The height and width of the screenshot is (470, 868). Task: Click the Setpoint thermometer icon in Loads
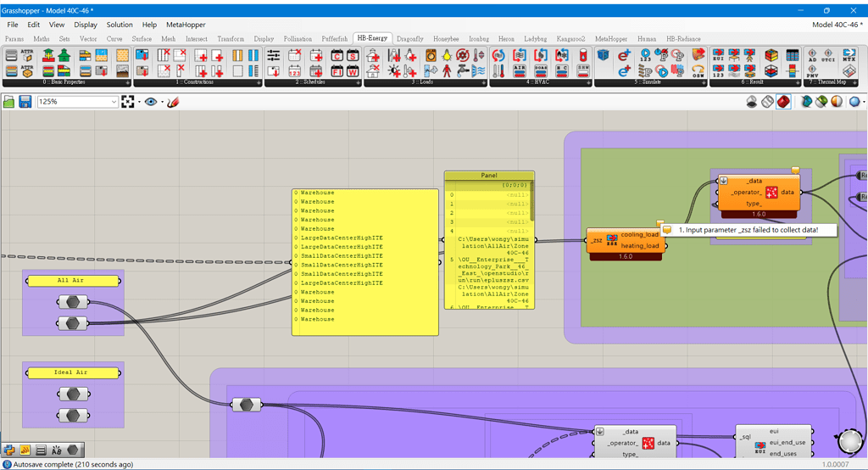click(479, 55)
